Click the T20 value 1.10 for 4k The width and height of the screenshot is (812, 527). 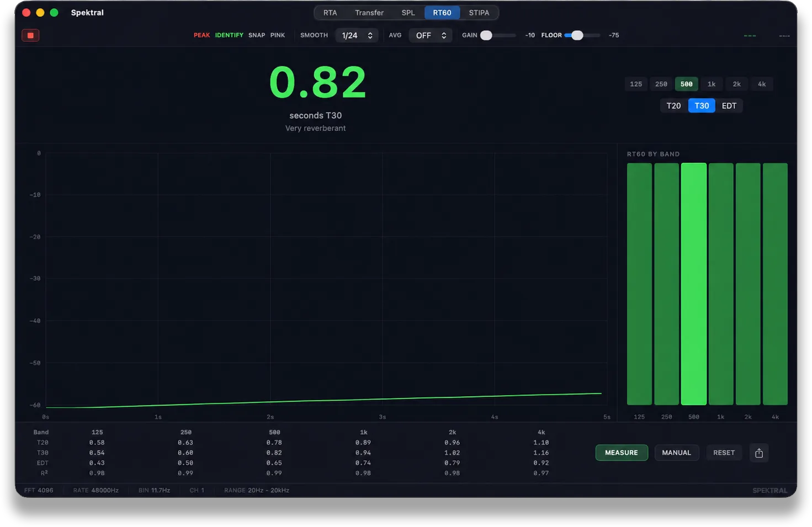(x=541, y=443)
